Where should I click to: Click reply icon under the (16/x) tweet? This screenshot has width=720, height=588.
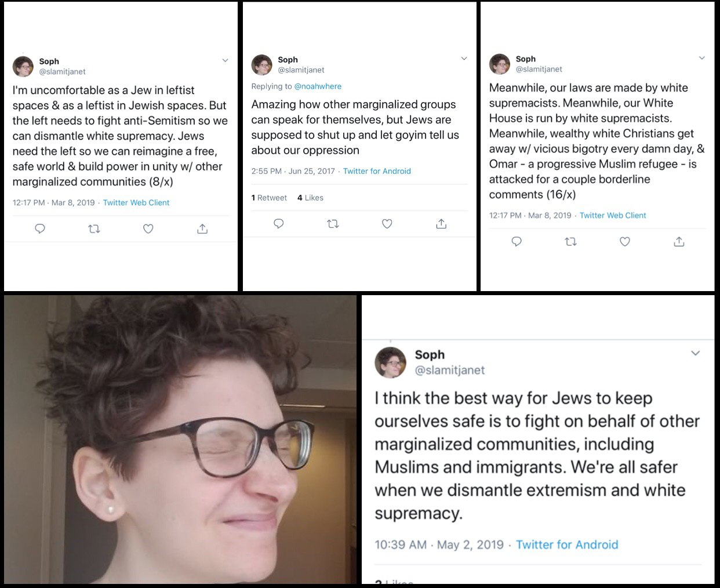click(517, 241)
